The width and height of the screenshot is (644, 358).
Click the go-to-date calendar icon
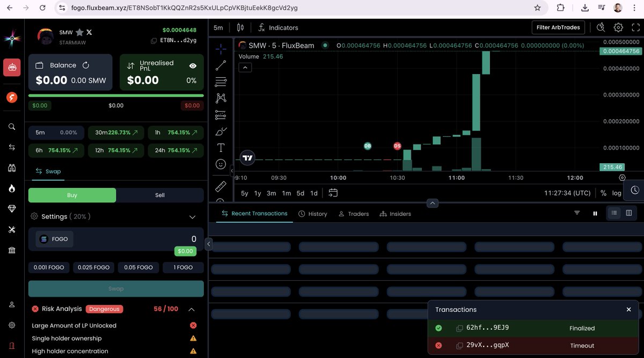tap(333, 193)
